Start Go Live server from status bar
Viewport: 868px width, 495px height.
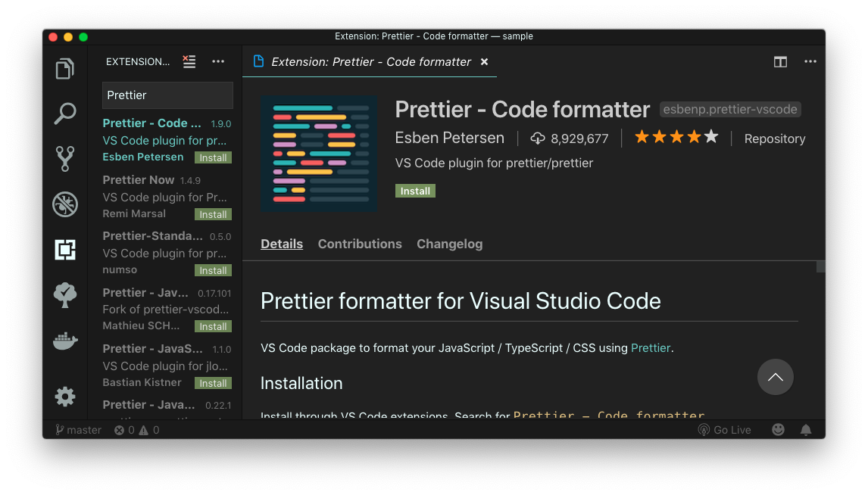[725, 430]
